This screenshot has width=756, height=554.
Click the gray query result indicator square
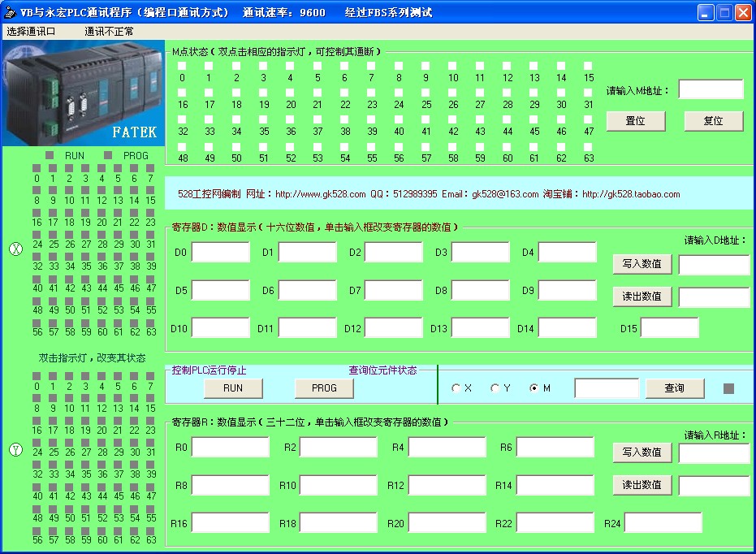pos(728,388)
